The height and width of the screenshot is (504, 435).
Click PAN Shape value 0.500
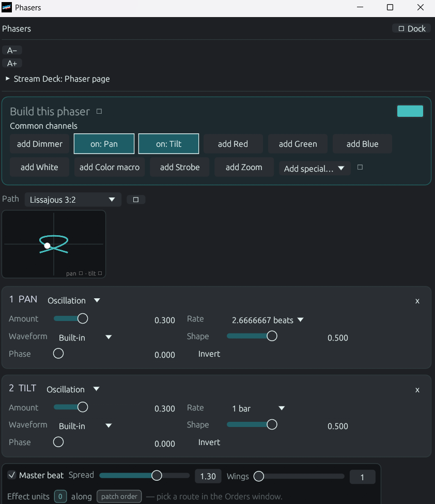coord(338,338)
